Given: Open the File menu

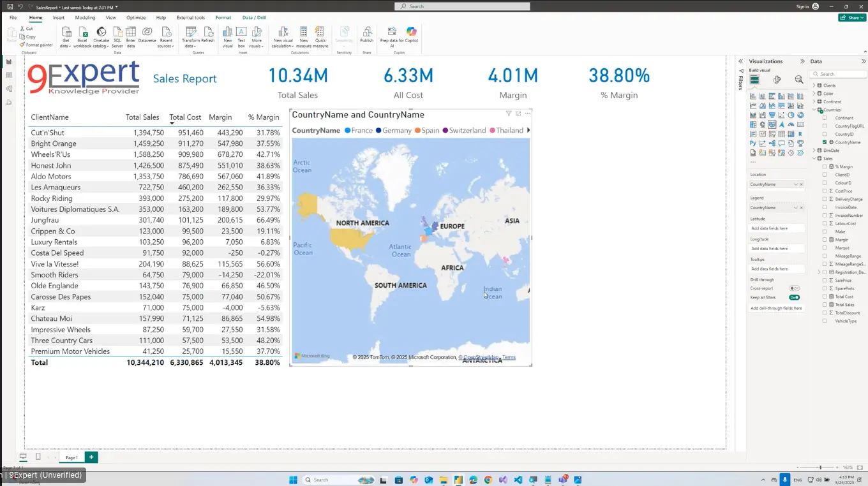Looking at the screenshot, I should point(13,18).
